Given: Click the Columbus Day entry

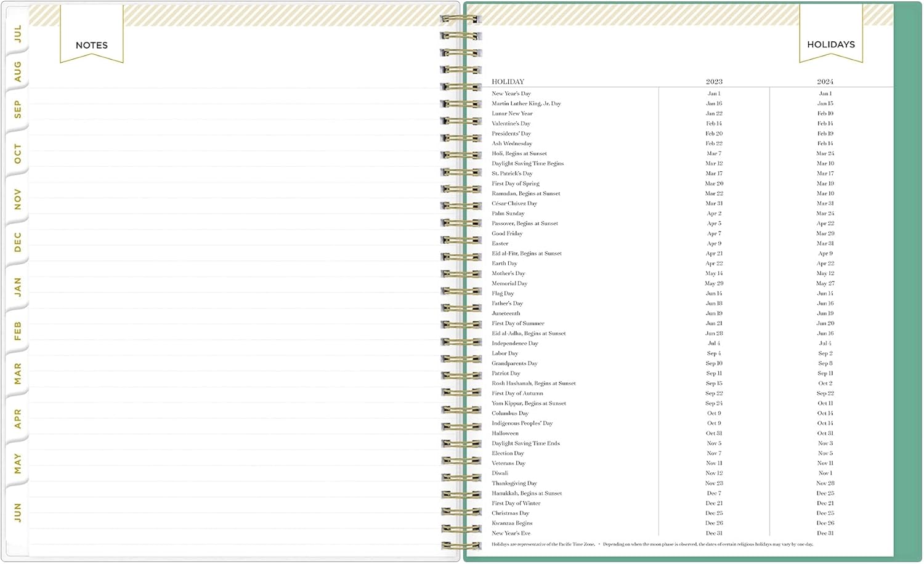Looking at the screenshot, I should pyautogui.click(x=510, y=413).
